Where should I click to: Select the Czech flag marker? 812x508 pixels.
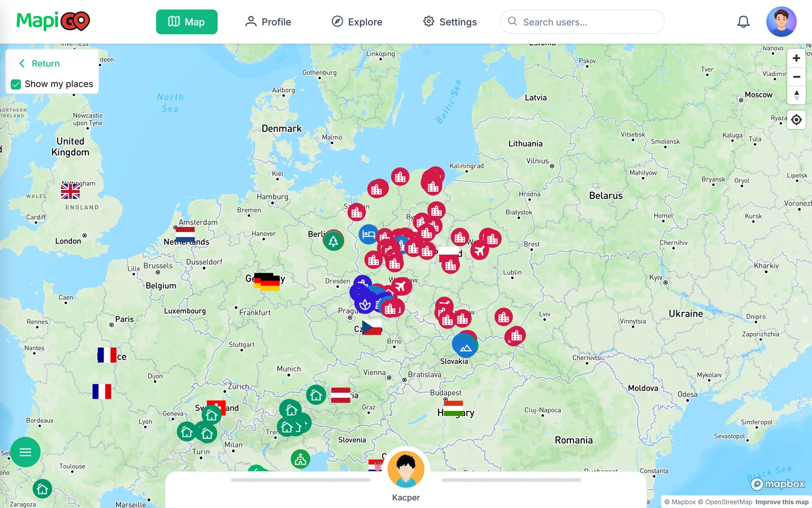coord(371,328)
